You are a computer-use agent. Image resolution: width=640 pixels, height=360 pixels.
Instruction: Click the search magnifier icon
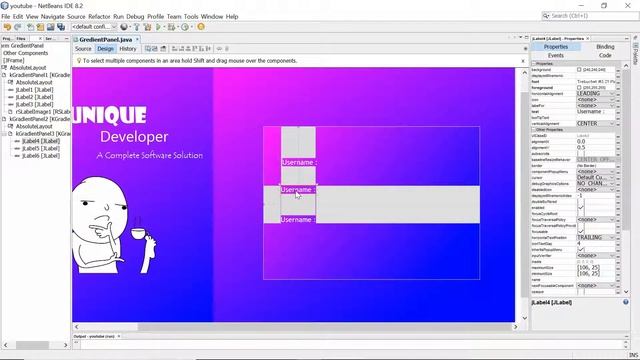click(x=546, y=16)
